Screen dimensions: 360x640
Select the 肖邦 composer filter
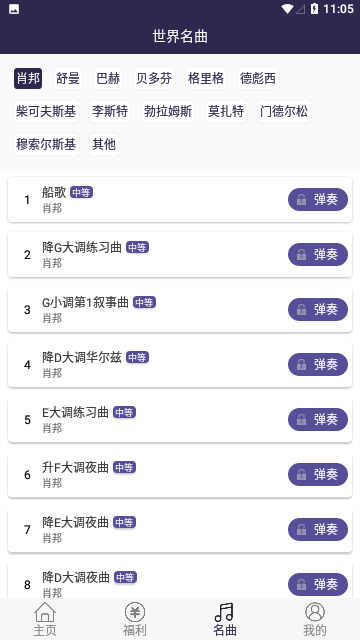[x=28, y=78]
